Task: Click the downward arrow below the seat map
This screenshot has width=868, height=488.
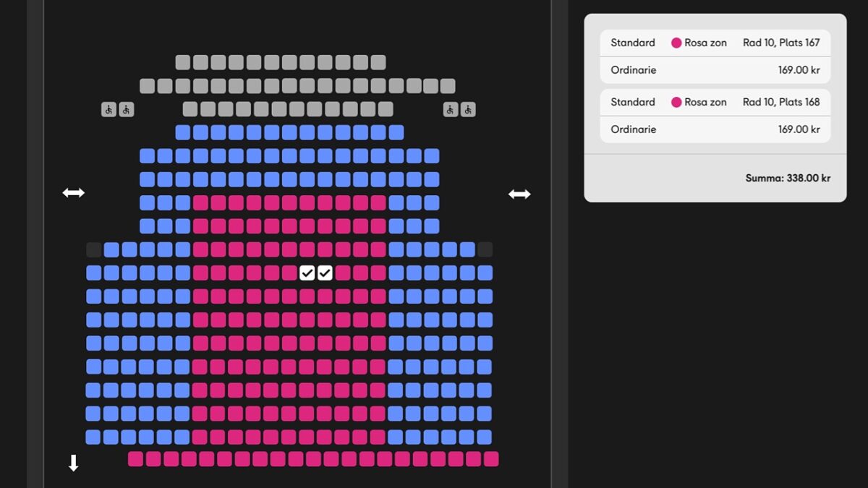Action: coord(73,462)
